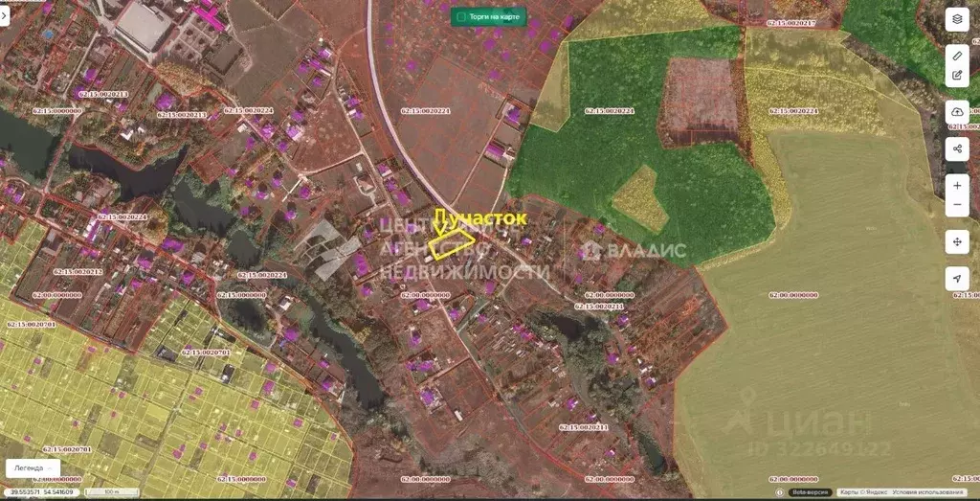Click the 100 m scale bar
Screen dimensions: 980x501
click(111, 492)
